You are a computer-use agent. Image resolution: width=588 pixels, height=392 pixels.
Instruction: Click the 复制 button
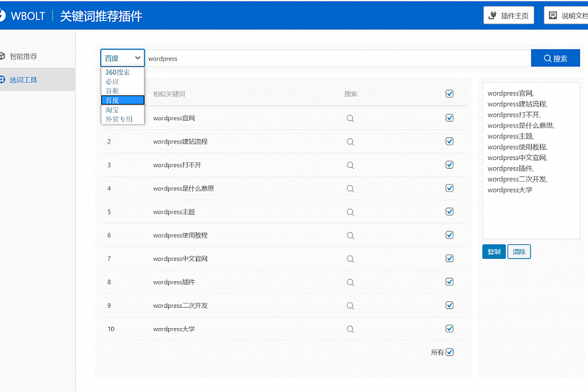494,252
